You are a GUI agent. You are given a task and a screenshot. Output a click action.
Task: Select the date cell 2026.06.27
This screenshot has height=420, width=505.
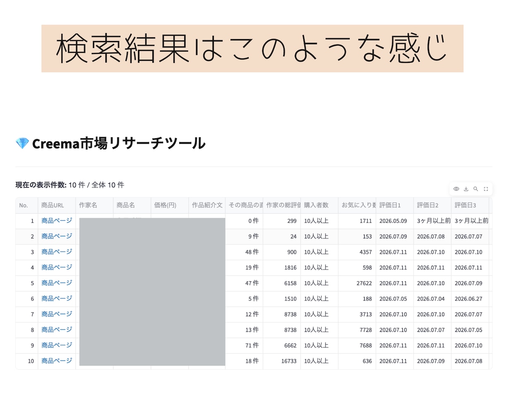470,299
